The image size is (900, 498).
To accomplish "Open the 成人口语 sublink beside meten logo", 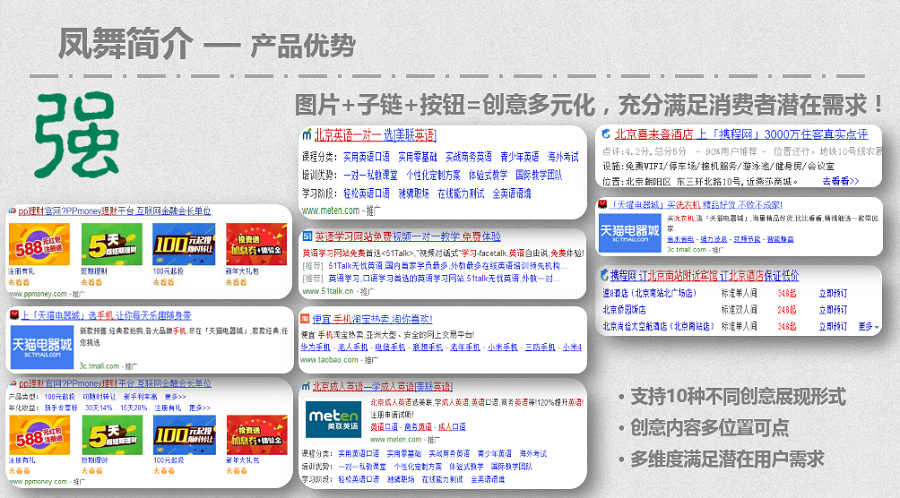I will 452,427.
